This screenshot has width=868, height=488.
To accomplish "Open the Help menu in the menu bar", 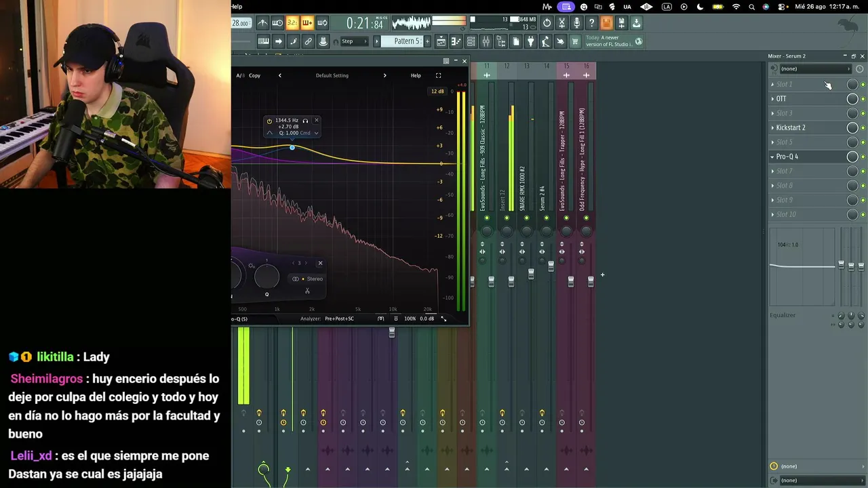I will coord(237,7).
